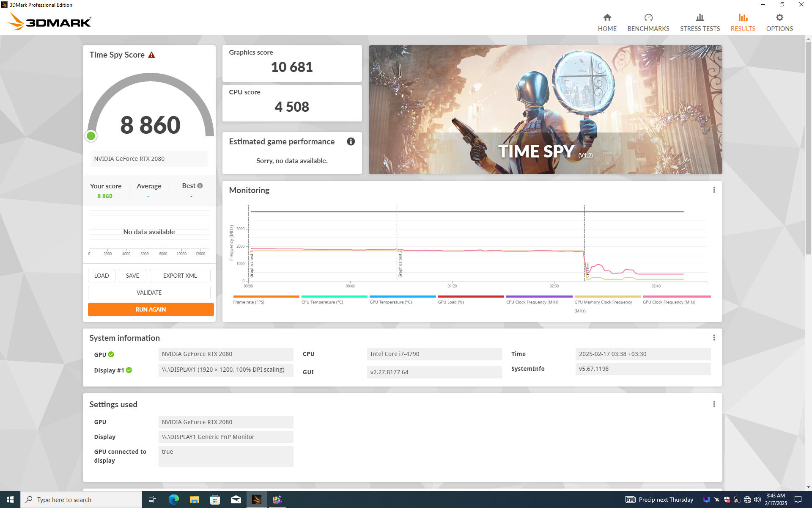Click the Time 2025-02-17 03:38 field
Viewport: 812px width, 508px height.
tap(642, 354)
